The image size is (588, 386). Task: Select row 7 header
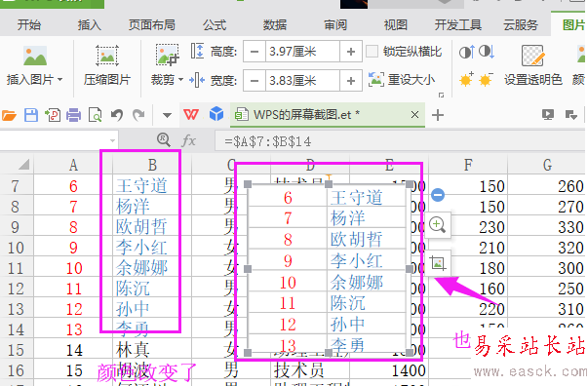(x=17, y=186)
